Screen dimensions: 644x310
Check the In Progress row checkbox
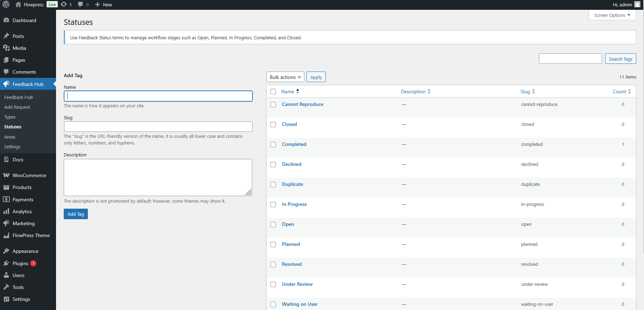coord(273,204)
